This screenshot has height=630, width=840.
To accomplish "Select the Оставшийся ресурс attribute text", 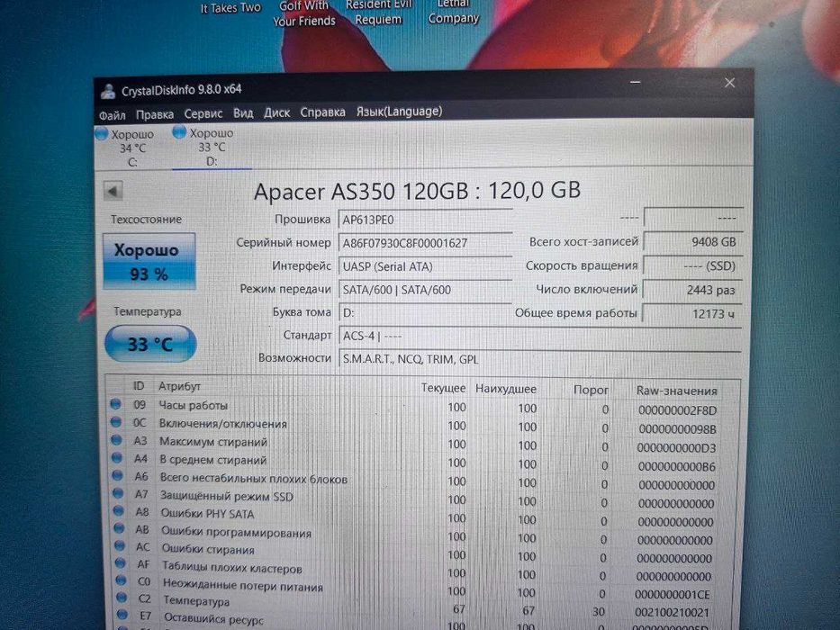I will pyautogui.click(x=213, y=618).
